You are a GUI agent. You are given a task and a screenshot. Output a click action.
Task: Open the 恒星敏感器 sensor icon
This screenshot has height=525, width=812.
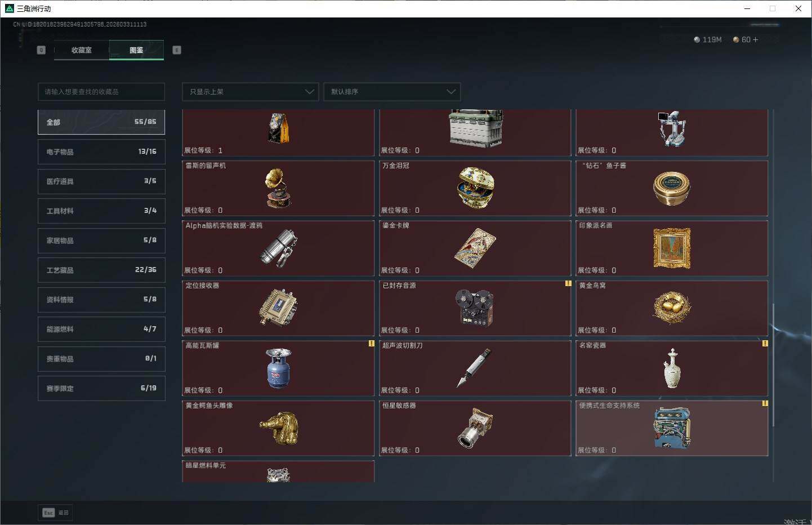tap(475, 428)
